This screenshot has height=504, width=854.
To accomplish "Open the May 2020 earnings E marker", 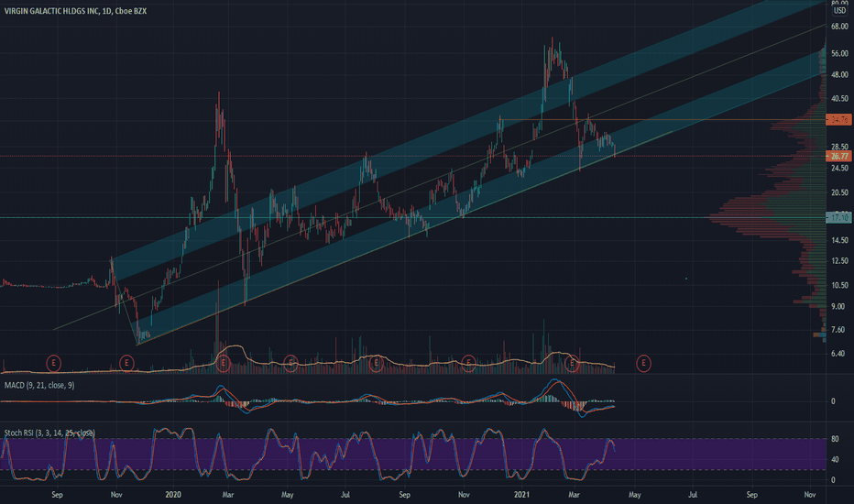I will [x=290, y=362].
